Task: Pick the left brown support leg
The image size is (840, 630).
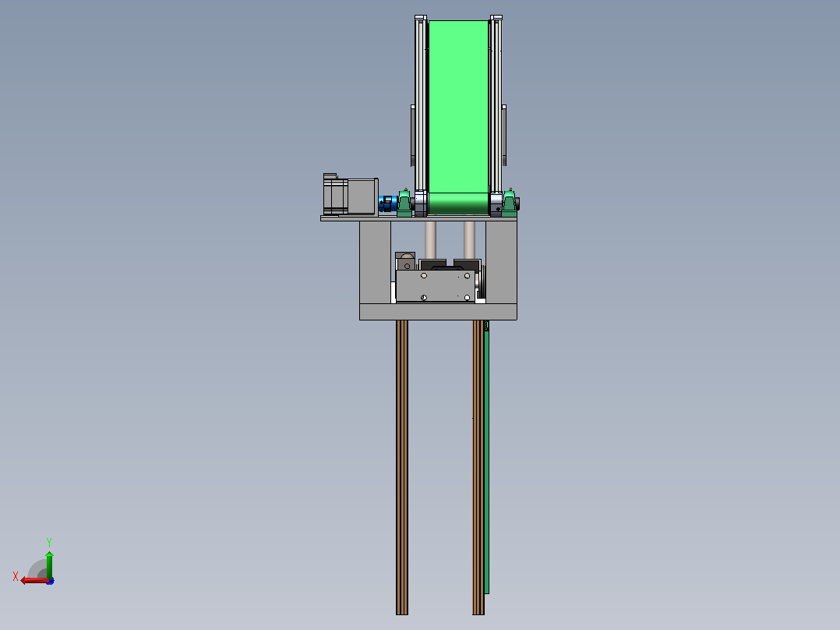Action: [x=402, y=467]
